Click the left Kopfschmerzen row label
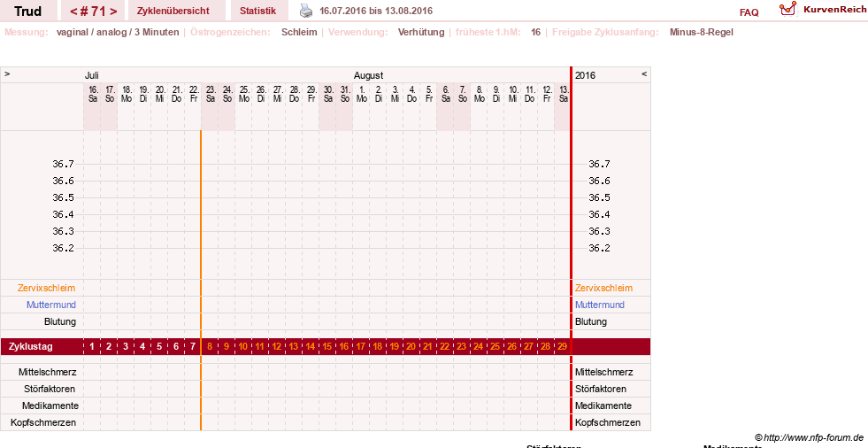 [43, 422]
